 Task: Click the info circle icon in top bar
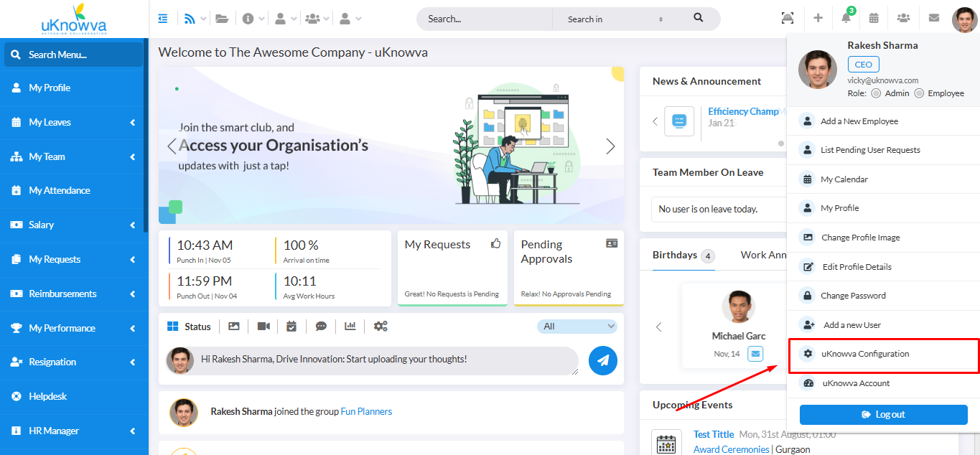(x=248, y=19)
